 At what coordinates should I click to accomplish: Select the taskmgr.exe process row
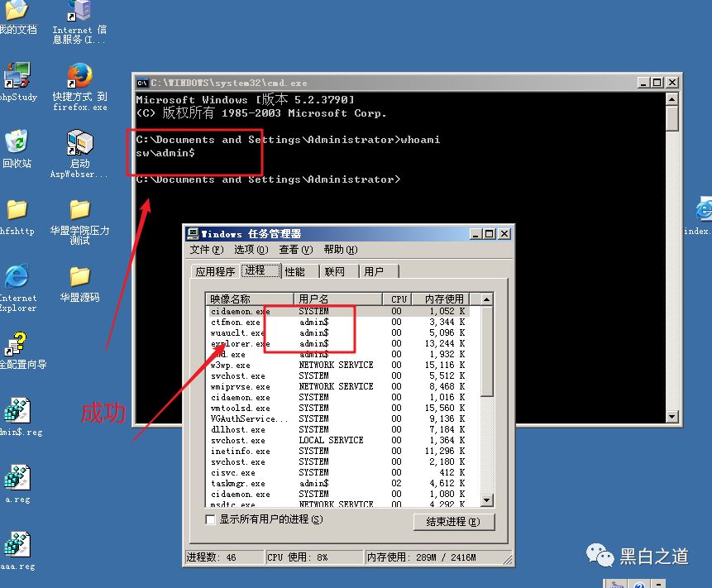coord(338,483)
